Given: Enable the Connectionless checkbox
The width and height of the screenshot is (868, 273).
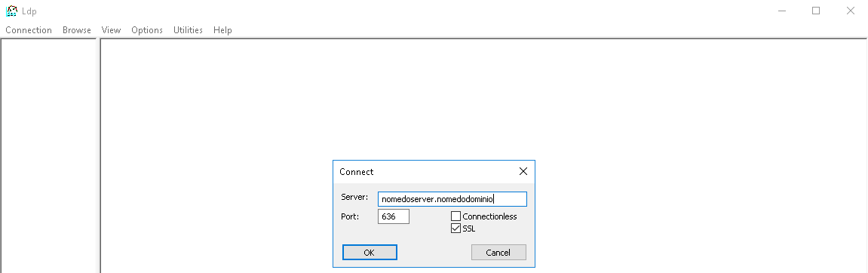Looking at the screenshot, I should pyautogui.click(x=455, y=216).
